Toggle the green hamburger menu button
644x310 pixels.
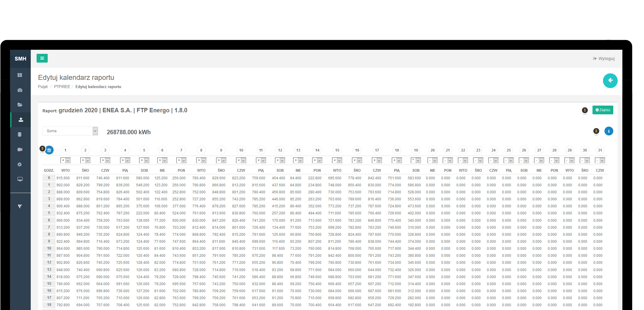(42, 58)
